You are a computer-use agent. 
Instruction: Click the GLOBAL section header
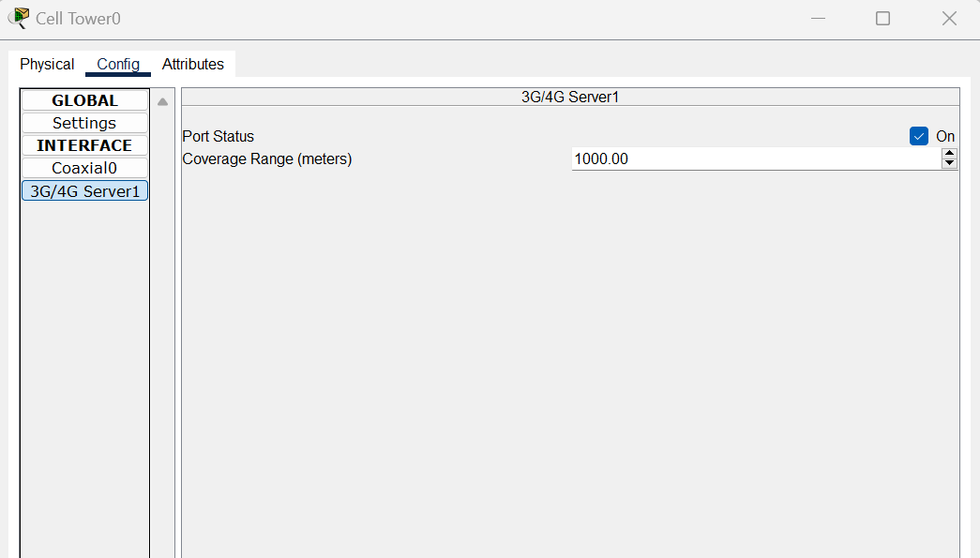click(84, 100)
